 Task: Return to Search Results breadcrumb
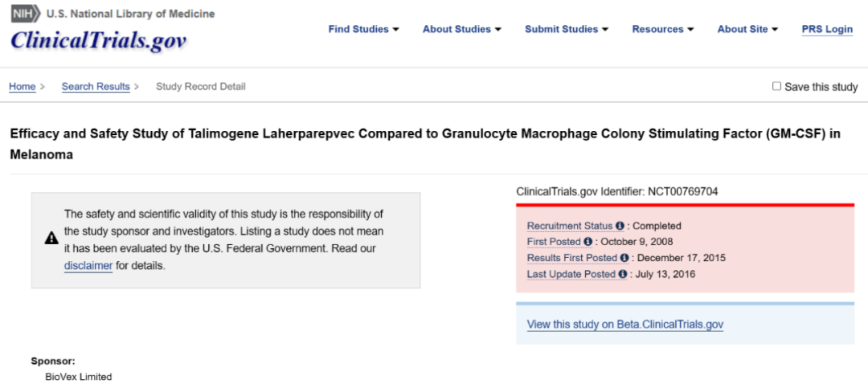(x=96, y=87)
